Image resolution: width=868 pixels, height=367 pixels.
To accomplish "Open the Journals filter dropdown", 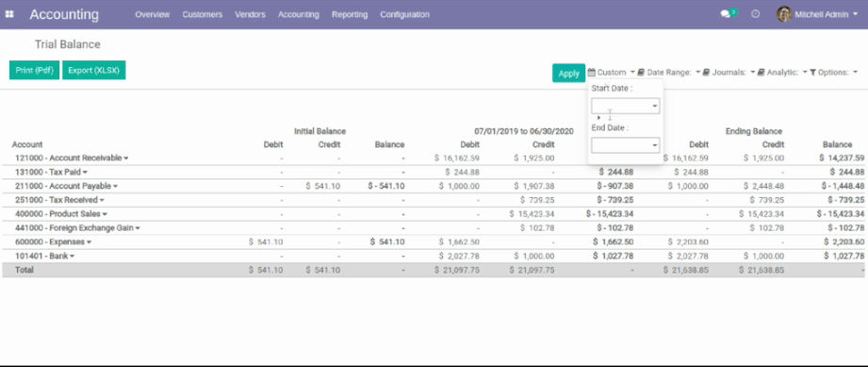I will point(729,72).
